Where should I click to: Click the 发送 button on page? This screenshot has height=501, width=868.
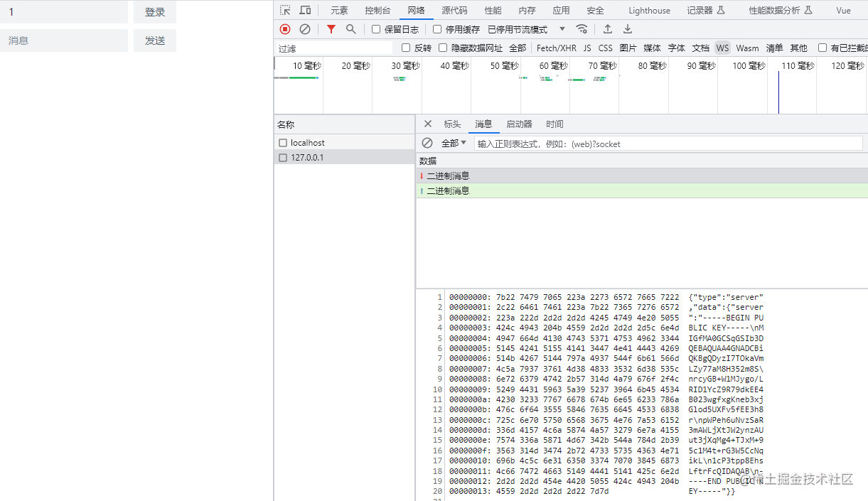(x=155, y=41)
